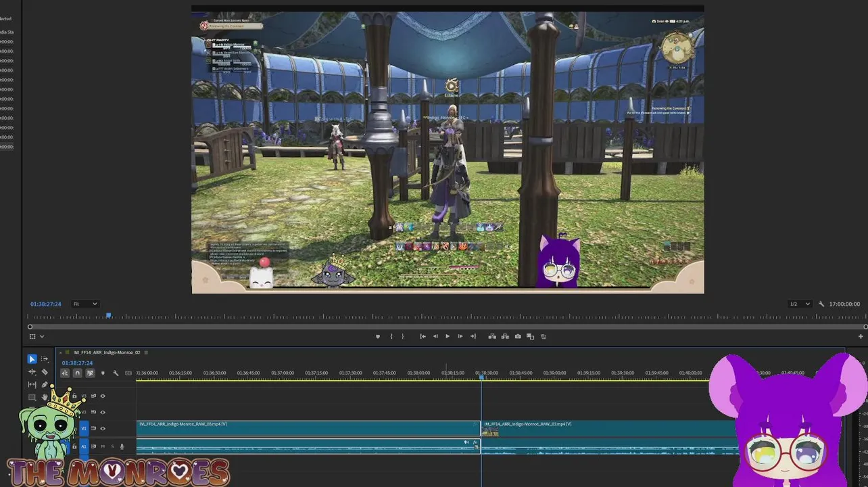
Task: Go to In point
Action: click(x=423, y=336)
